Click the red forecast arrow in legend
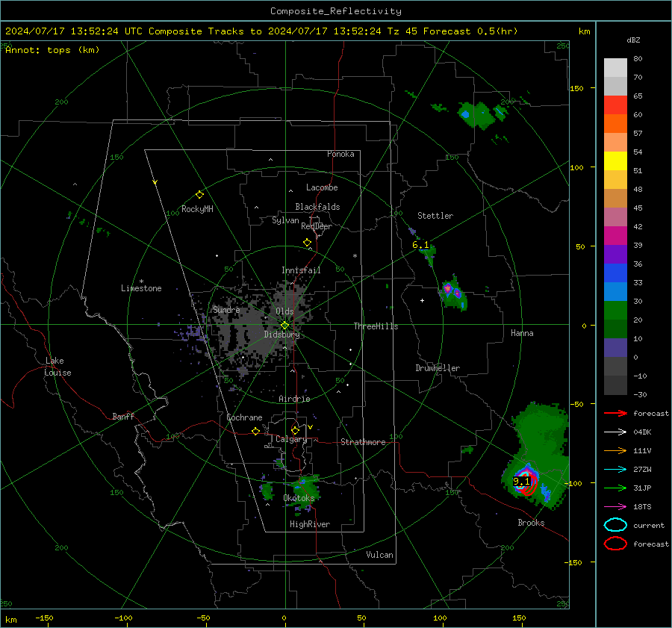The width and height of the screenshot is (672, 628). click(615, 413)
